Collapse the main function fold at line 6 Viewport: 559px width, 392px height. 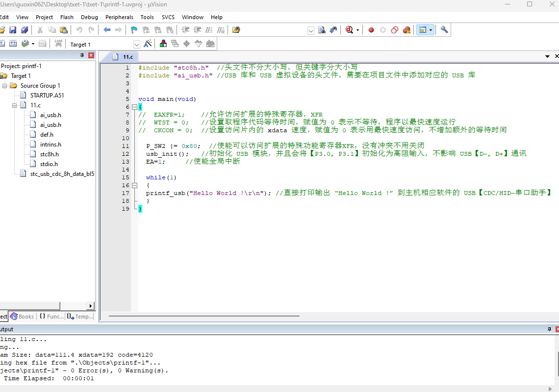(134, 107)
